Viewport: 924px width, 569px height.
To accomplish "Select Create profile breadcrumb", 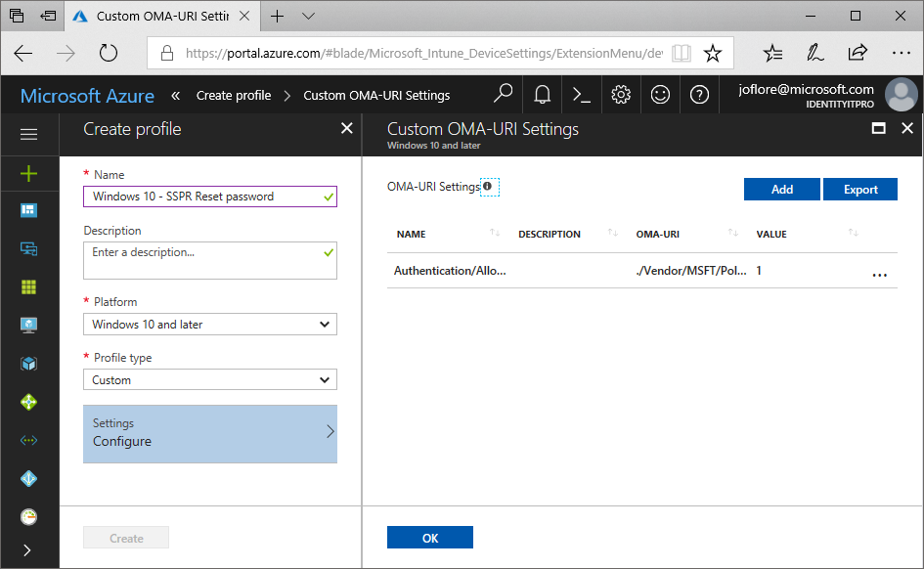I will point(234,96).
